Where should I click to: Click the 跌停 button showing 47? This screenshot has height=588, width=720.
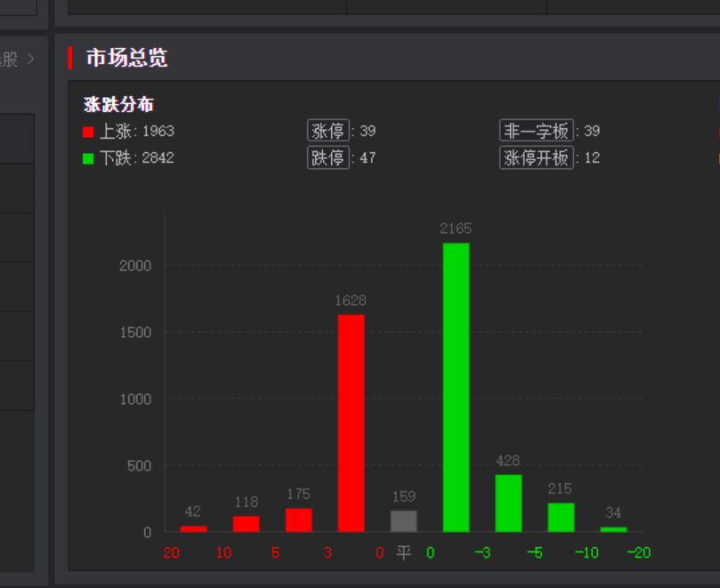(x=328, y=157)
